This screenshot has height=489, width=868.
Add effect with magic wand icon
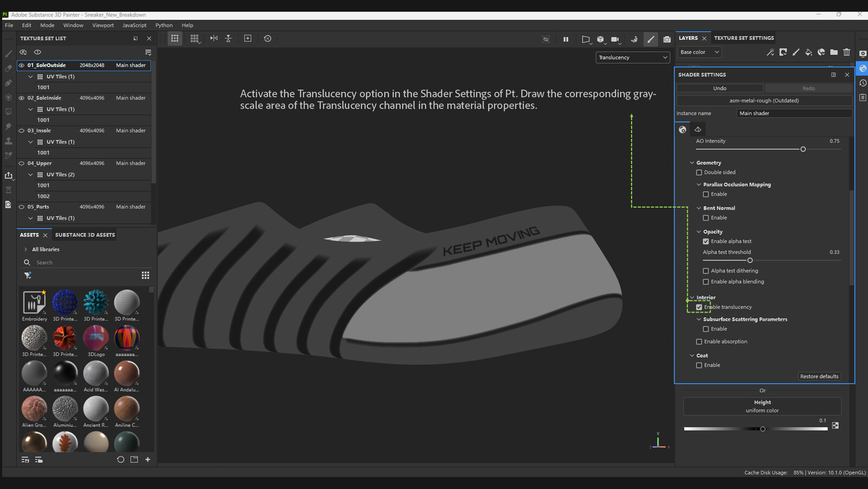(770, 52)
